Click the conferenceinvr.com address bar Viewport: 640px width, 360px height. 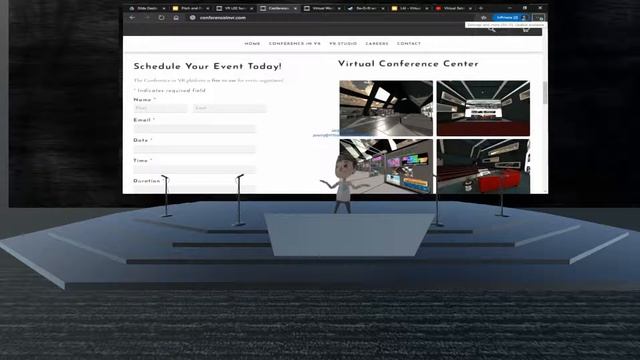pos(222,18)
